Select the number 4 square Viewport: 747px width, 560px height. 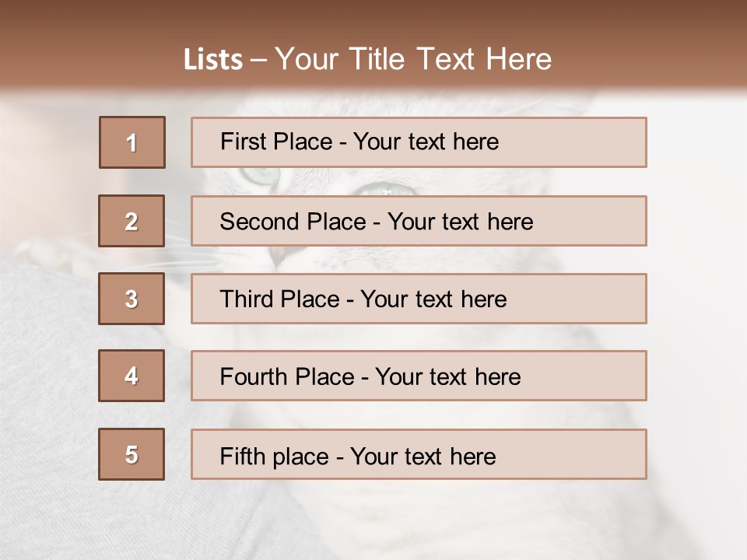pos(132,376)
